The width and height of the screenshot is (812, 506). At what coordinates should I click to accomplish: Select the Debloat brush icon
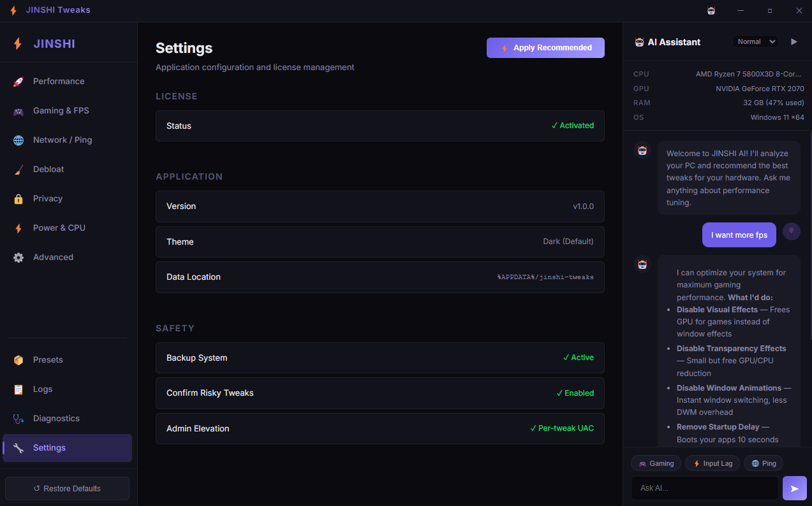[x=18, y=169]
